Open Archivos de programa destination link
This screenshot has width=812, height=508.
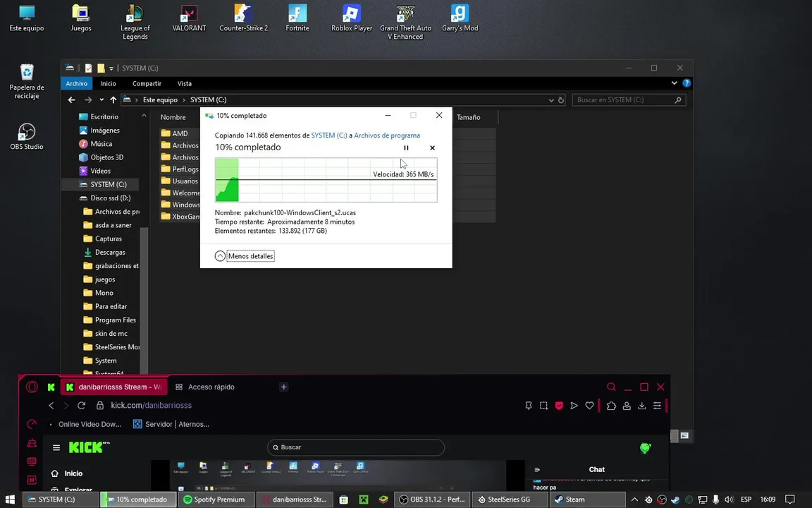coord(387,135)
